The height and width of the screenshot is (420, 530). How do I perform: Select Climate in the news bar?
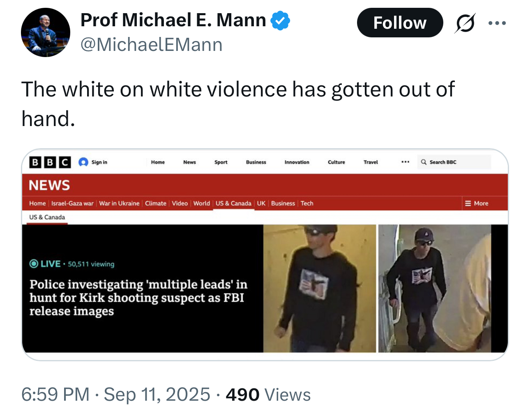coord(155,203)
